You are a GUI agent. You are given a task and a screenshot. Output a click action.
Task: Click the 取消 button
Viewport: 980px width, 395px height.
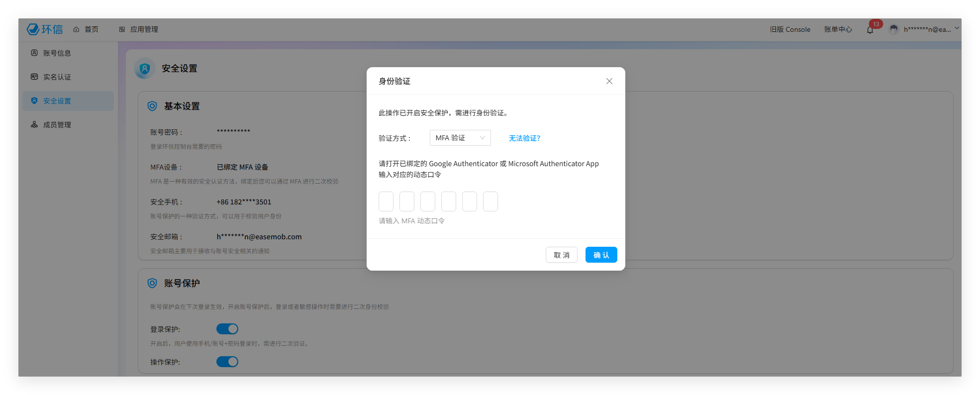[x=561, y=255]
